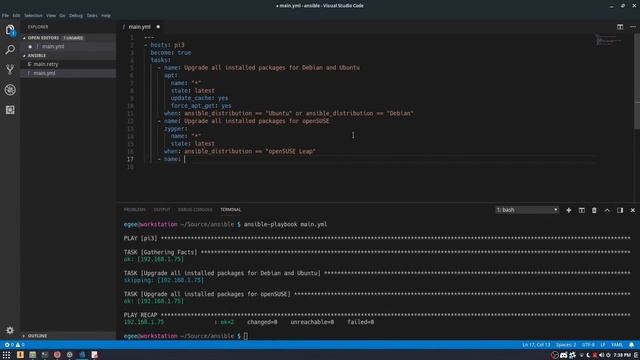Click the LF end-of-line status
Screen dimensions: 640x360
tap(603, 345)
